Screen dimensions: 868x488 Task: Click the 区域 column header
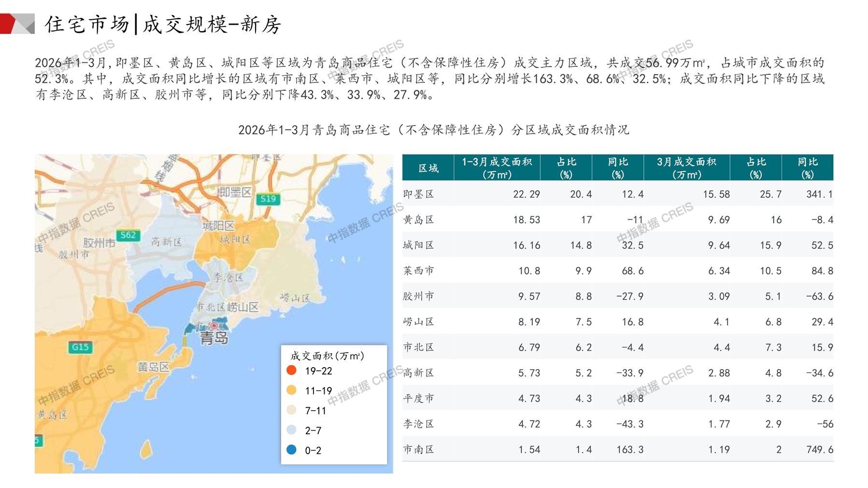click(x=428, y=168)
